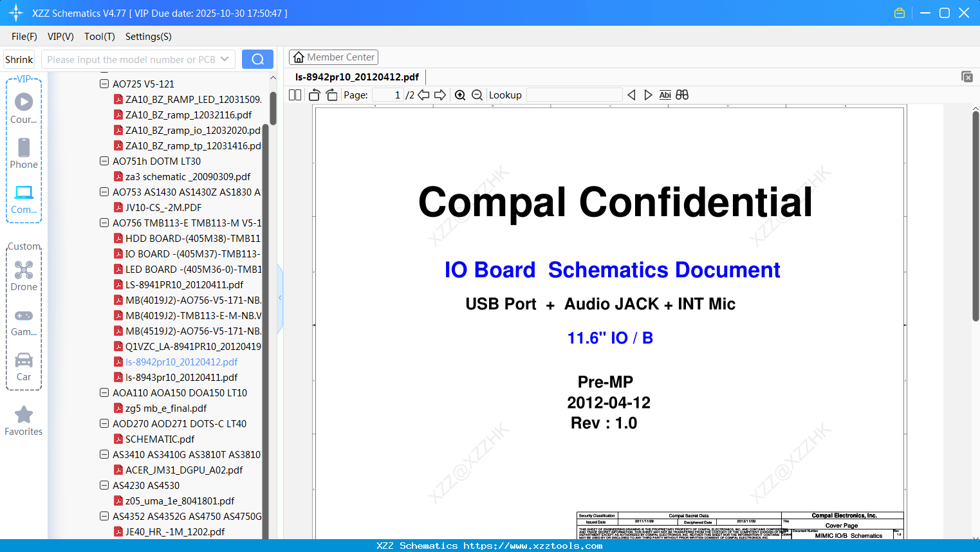Click the page number field
Viewport: 980px width, 552px height.
click(388, 95)
